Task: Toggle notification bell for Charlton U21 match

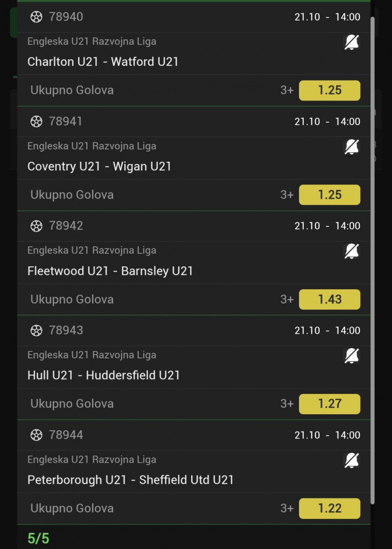Action: (x=352, y=42)
